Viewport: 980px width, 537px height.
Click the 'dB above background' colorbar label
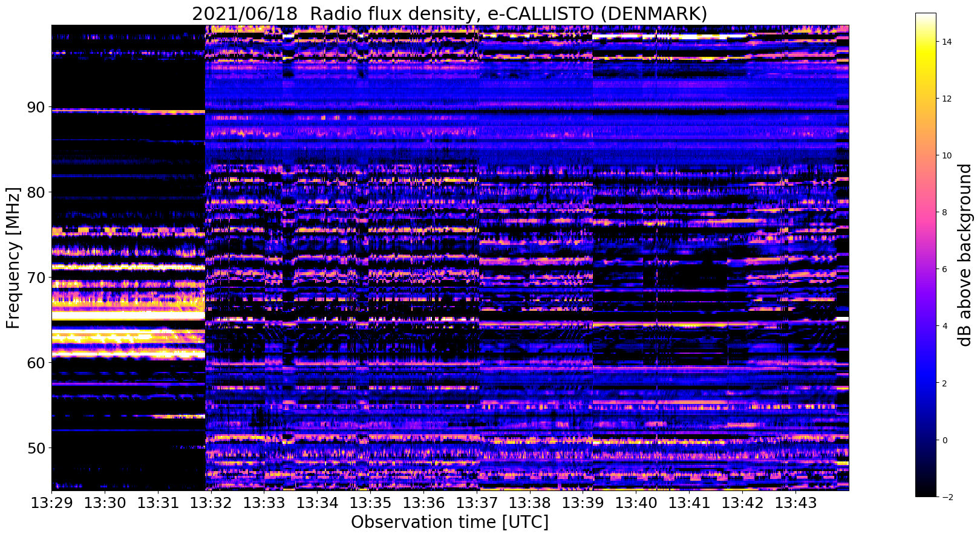click(965, 255)
